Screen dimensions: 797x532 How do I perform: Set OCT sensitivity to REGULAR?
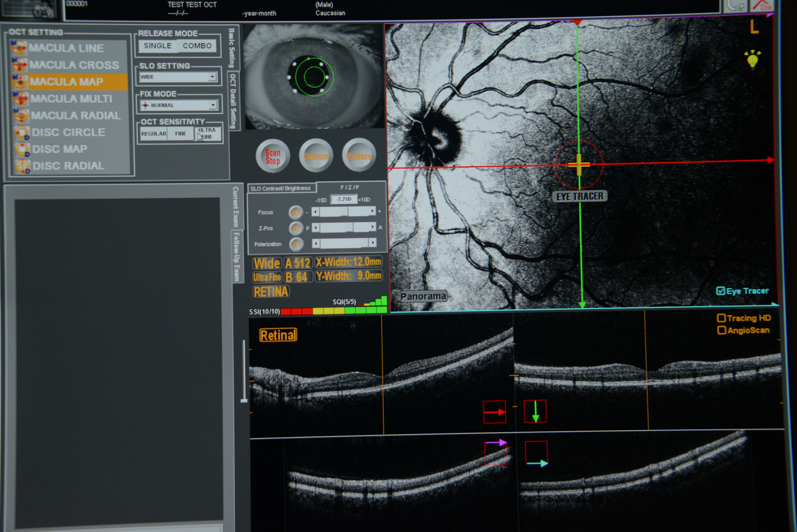click(x=154, y=134)
